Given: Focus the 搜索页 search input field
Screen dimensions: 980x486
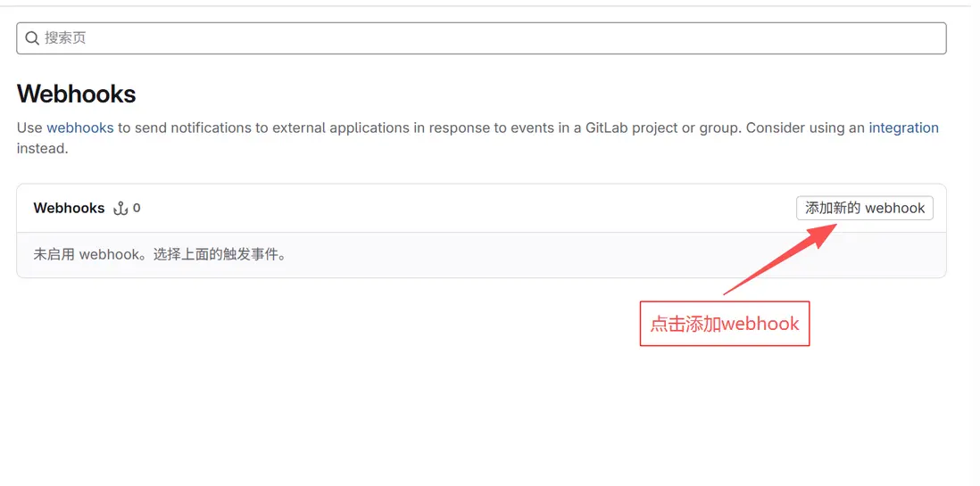Looking at the screenshot, I should (482, 38).
